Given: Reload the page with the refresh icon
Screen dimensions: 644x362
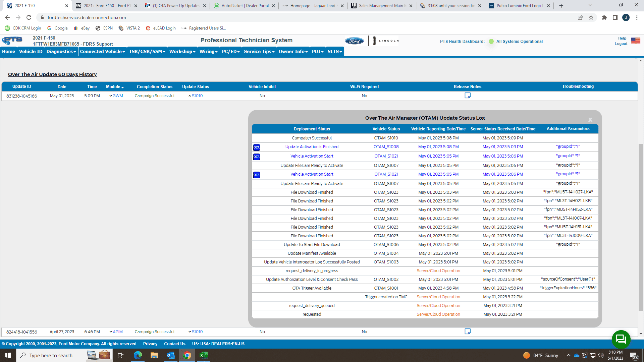Looking at the screenshot, I should tap(29, 17).
